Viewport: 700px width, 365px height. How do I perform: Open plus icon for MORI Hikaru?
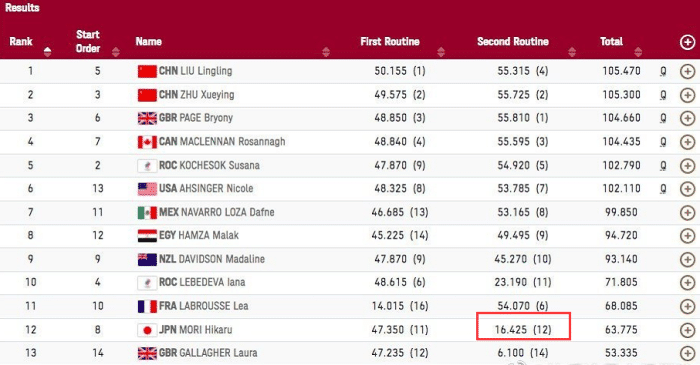pos(687,330)
